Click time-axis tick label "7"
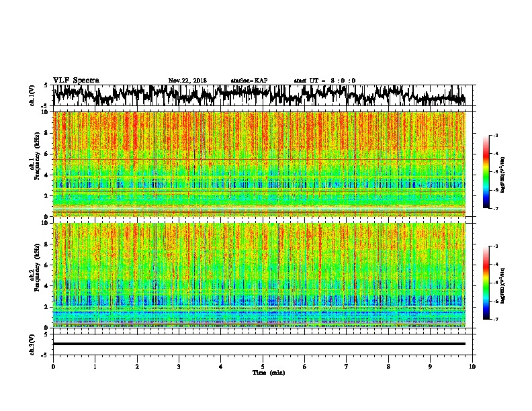532x411 pixels. [347, 367]
